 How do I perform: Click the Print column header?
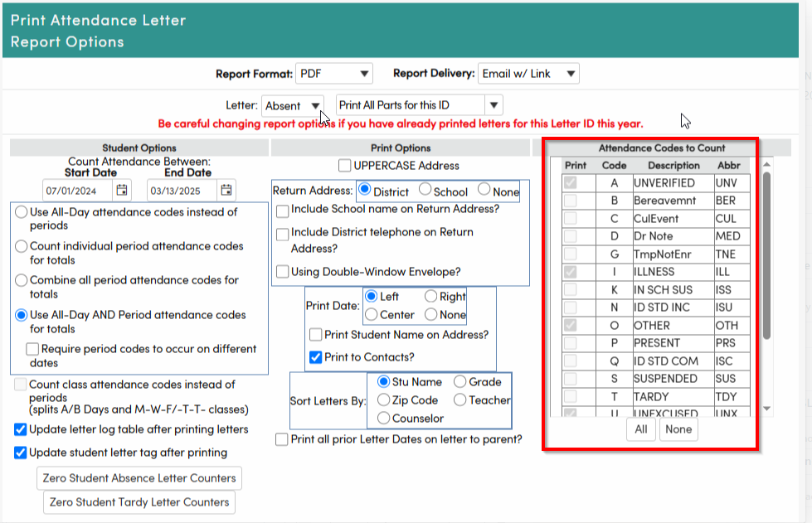point(576,166)
